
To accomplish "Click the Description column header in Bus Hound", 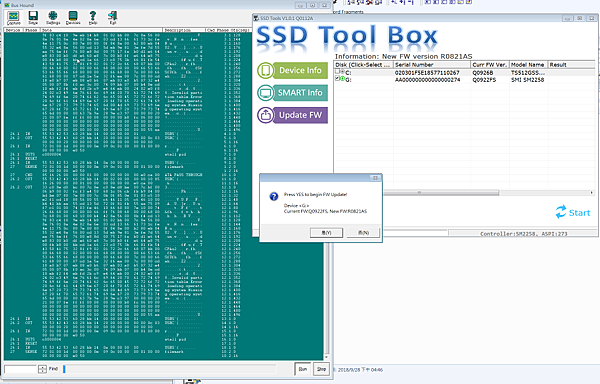I will [x=184, y=30].
